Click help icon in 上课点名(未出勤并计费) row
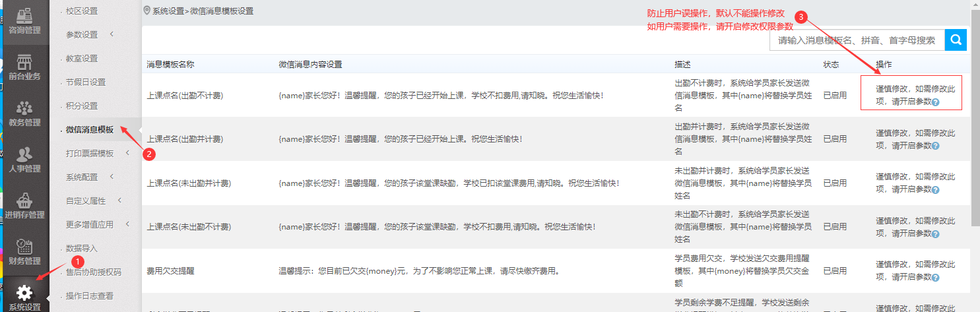The height and width of the screenshot is (312, 980). pos(936,190)
